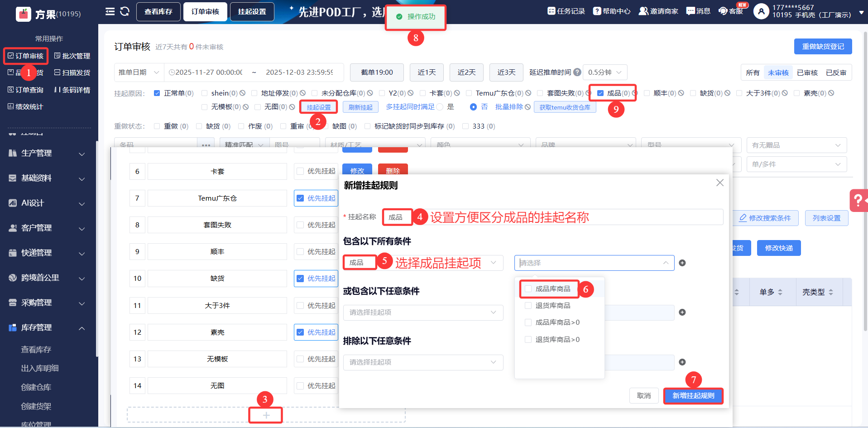Open 消息 messages icon
The width and height of the screenshot is (868, 428).
pos(691,11)
